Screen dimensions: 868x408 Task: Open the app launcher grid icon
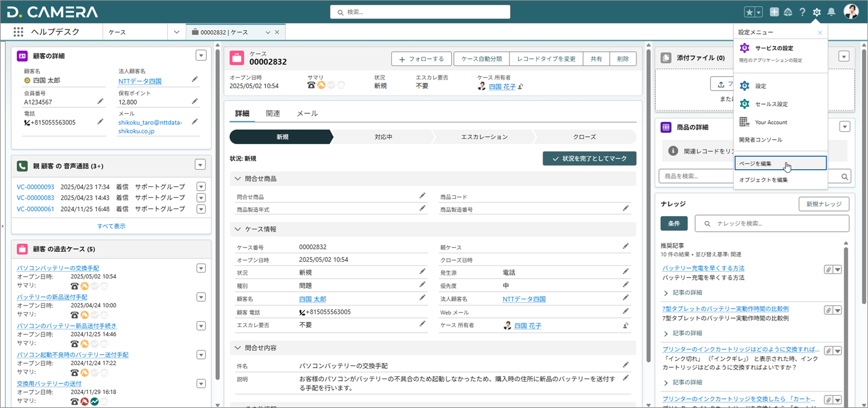tap(18, 32)
